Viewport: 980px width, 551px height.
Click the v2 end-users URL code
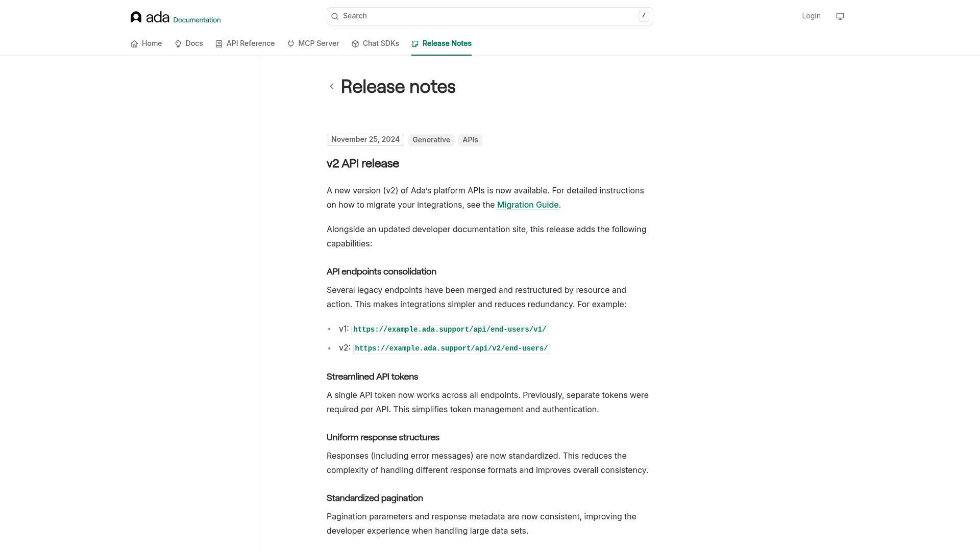click(451, 348)
